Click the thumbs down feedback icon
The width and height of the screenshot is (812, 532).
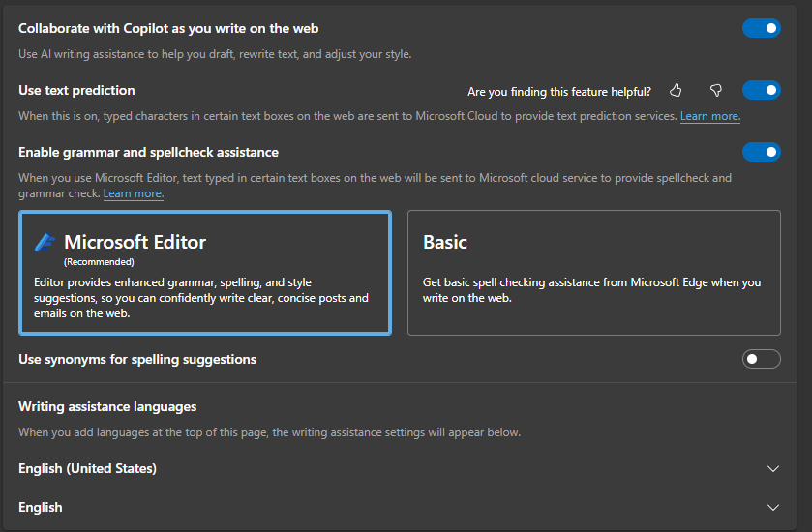[x=715, y=91]
